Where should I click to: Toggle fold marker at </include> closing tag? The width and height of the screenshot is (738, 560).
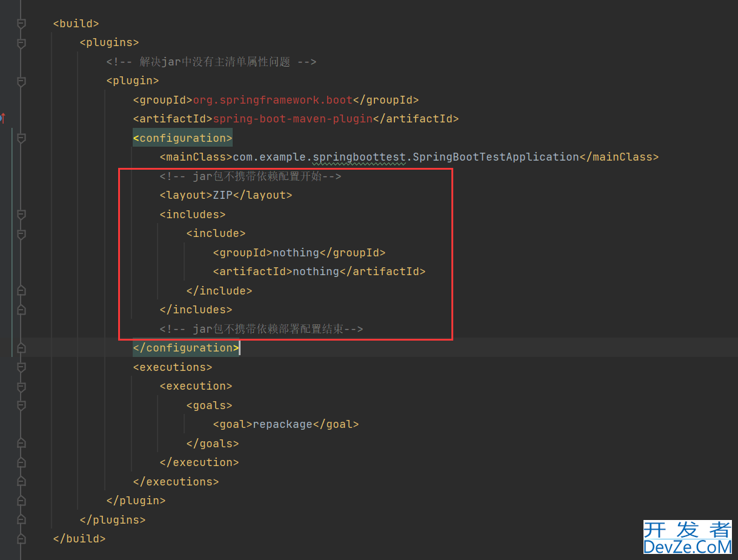pos(21,291)
